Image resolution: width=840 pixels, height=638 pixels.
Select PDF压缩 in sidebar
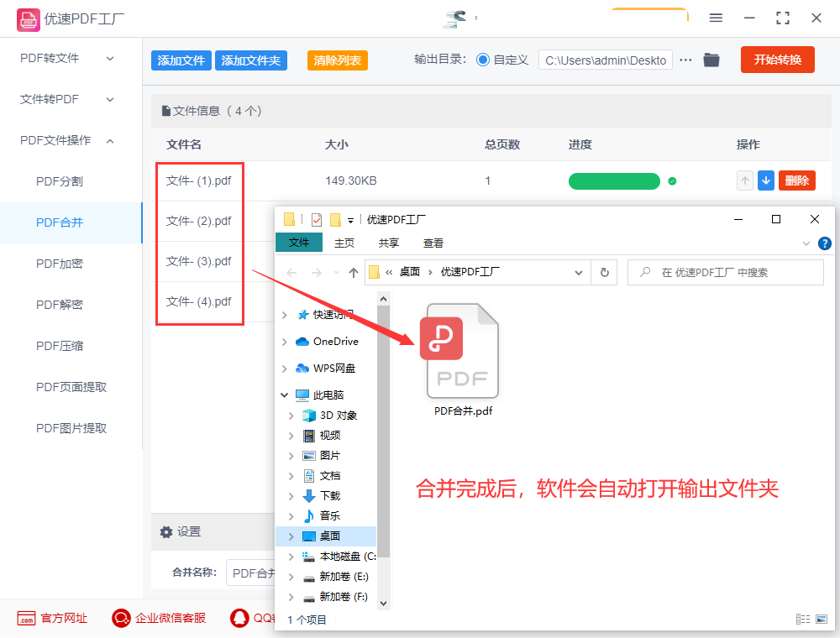(60, 347)
